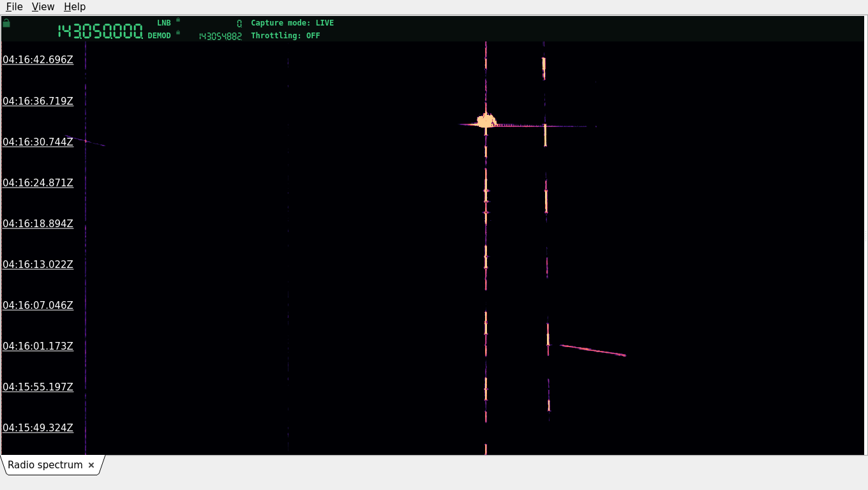The width and height of the screenshot is (868, 490).
Task: Open the View menu
Action: (x=43, y=6)
